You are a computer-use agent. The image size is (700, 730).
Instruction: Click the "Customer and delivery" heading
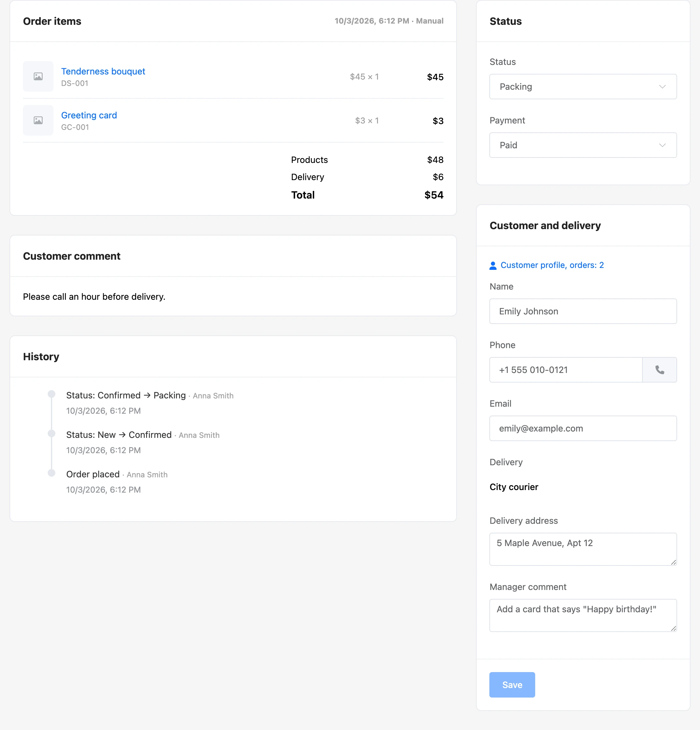tap(545, 225)
